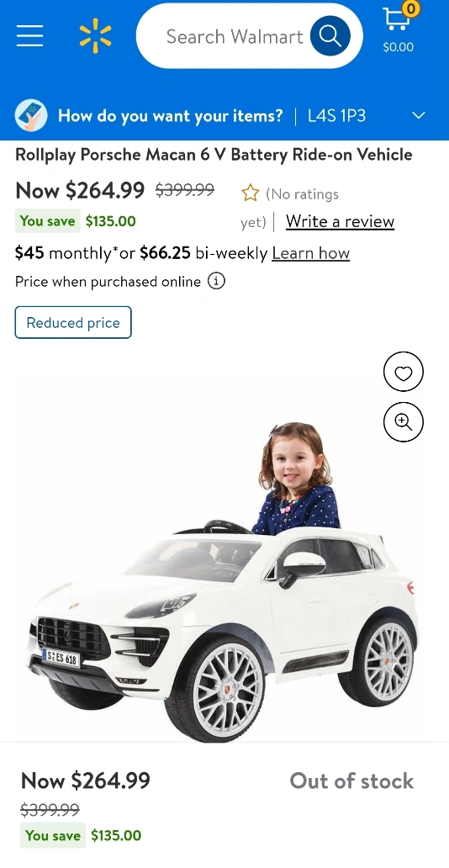Open the hamburger navigation menu
The image size is (449, 868).
point(30,36)
